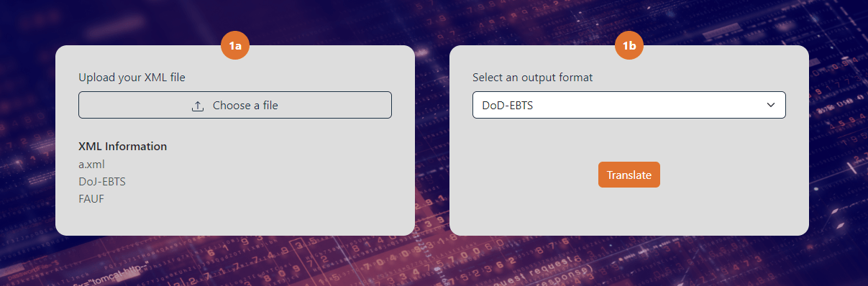Click the orange Translate button
The height and width of the screenshot is (286, 868).
[x=629, y=175]
